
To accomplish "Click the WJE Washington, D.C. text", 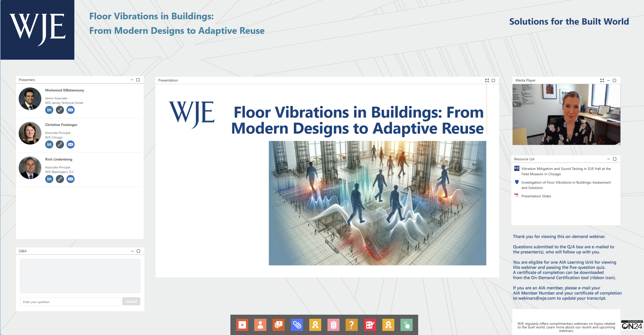I will pos(60,172).
